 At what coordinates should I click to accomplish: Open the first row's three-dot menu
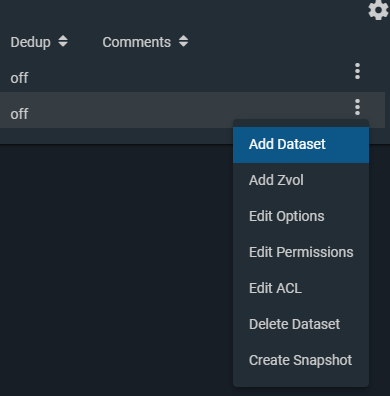pyautogui.click(x=357, y=71)
